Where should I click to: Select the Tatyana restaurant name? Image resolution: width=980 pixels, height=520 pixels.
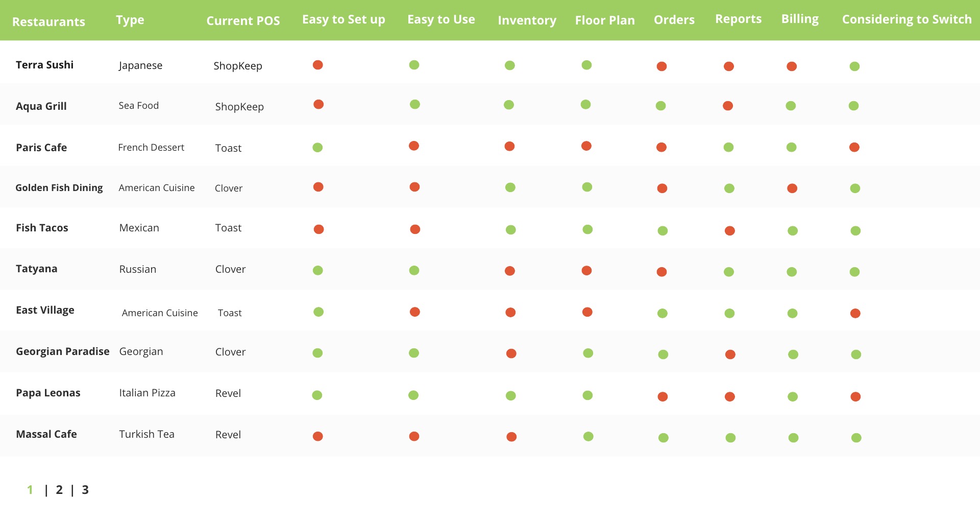pyautogui.click(x=36, y=269)
